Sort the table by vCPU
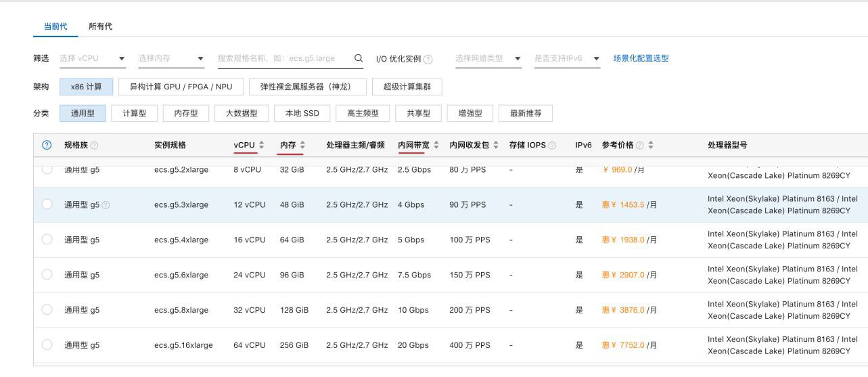Viewport: 868px width, 377px height. pos(261,146)
